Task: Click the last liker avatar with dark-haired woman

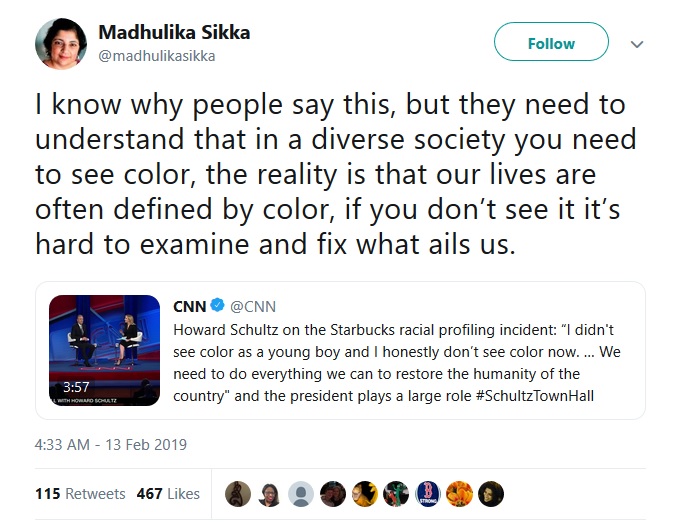Action: coord(491,494)
